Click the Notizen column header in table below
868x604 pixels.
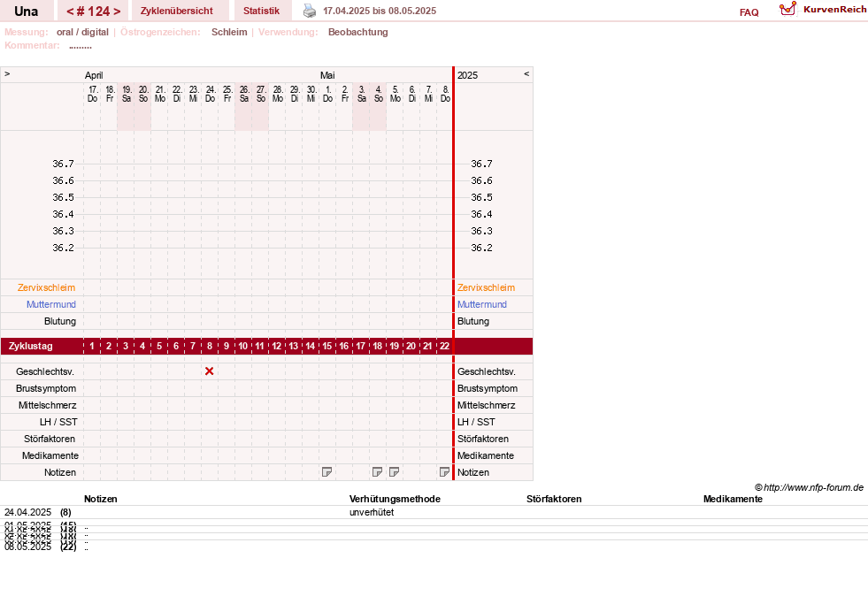point(101,499)
